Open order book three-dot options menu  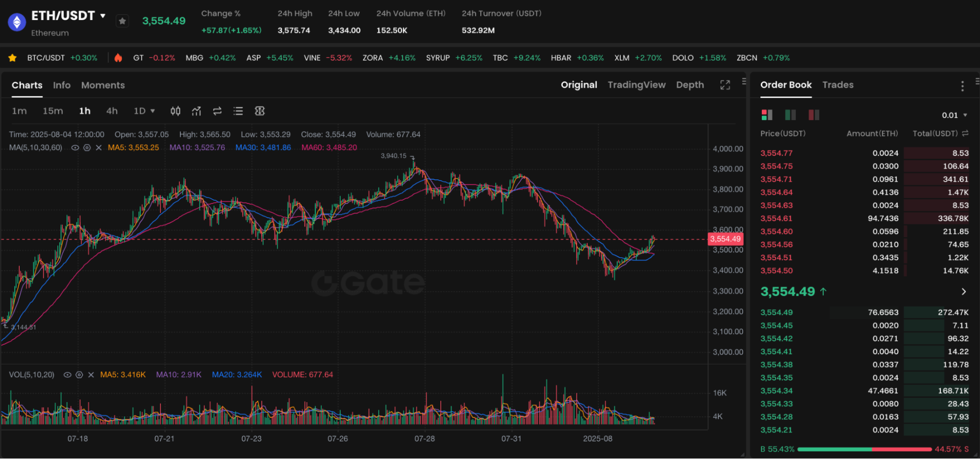[962, 86]
